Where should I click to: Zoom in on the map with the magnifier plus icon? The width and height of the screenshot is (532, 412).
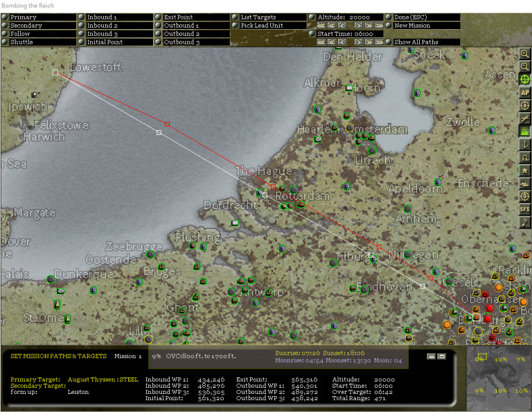coord(524,53)
